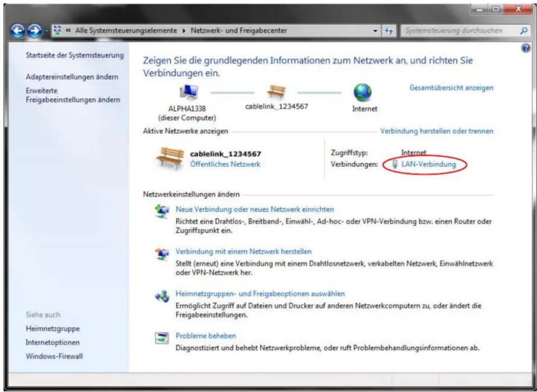Click Neue Verbindung oder neues Netzwerk einrichten
This screenshot has width=537, height=392.
pos(255,209)
